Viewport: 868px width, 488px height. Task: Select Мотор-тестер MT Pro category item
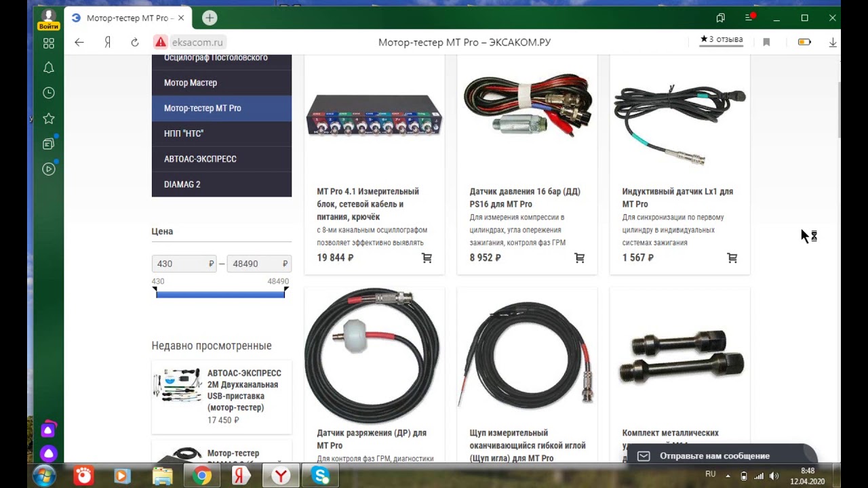(222, 108)
